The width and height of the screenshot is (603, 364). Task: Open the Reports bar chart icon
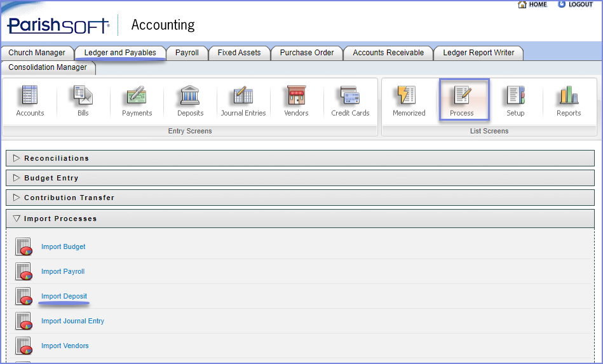(x=569, y=95)
